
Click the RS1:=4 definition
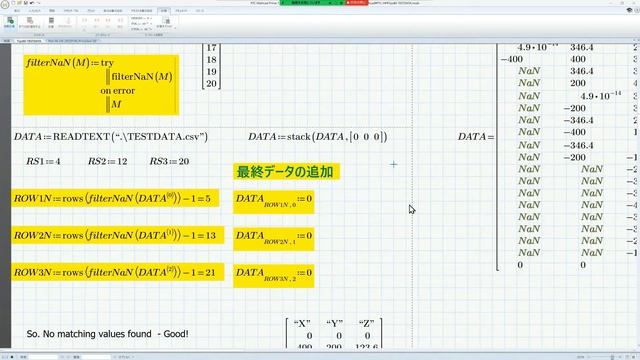tap(43, 161)
